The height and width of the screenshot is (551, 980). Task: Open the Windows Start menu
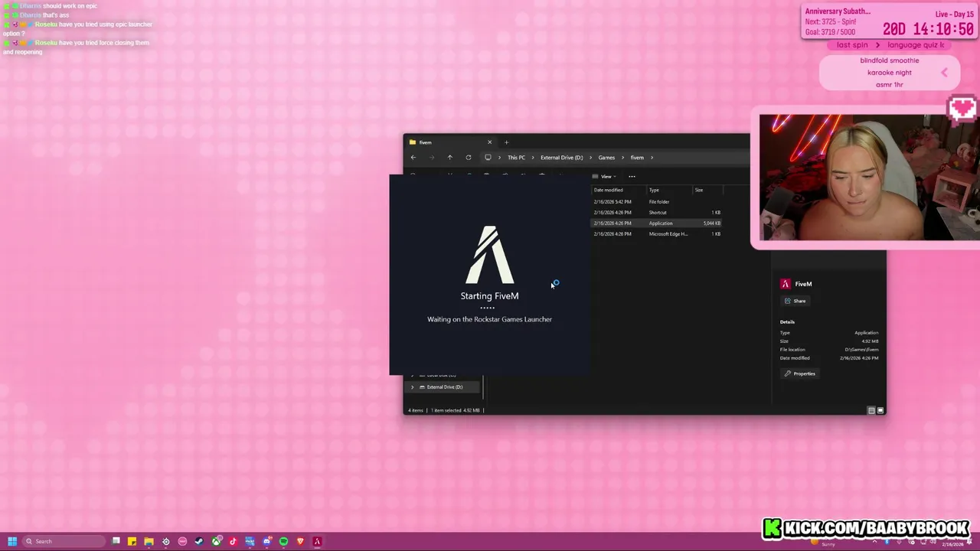tap(11, 542)
